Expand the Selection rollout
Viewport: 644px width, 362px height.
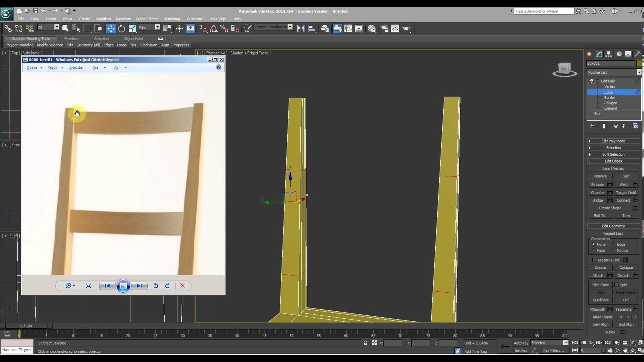click(x=613, y=148)
